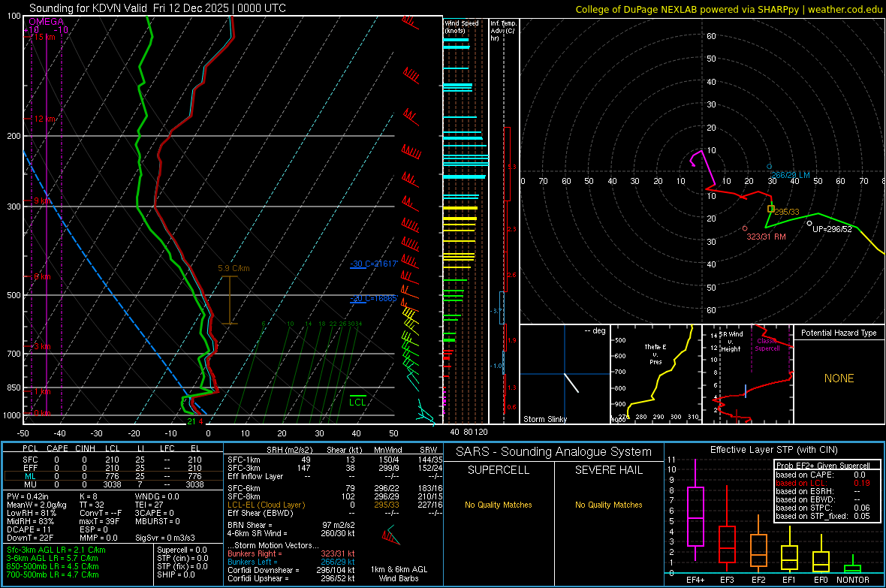The width and height of the screenshot is (886, 588).
Task: Click the -30 C=21617' height label
Action: [374, 264]
